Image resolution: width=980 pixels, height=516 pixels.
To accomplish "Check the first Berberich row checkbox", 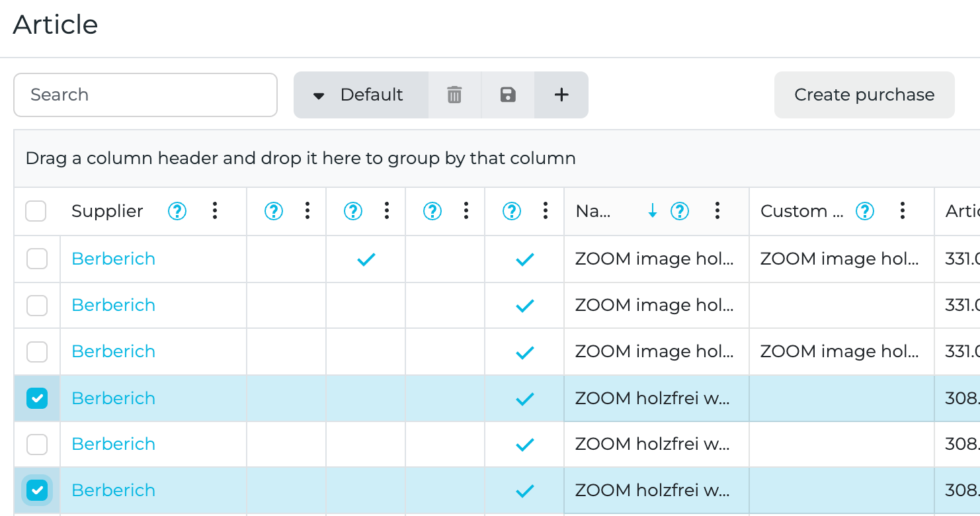I will pos(37,259).
